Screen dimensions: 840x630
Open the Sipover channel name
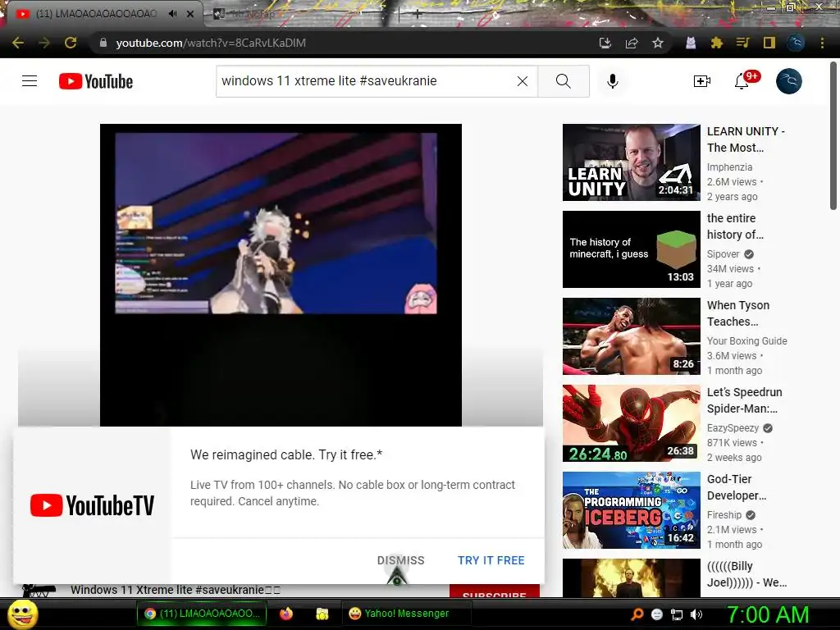coord(724,254)
